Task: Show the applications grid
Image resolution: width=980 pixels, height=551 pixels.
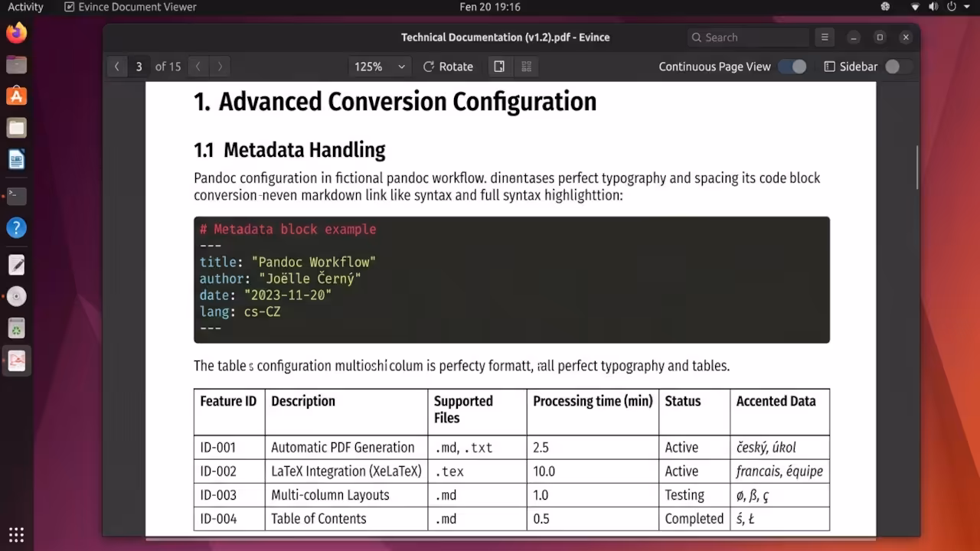Action: pos(16,534)
